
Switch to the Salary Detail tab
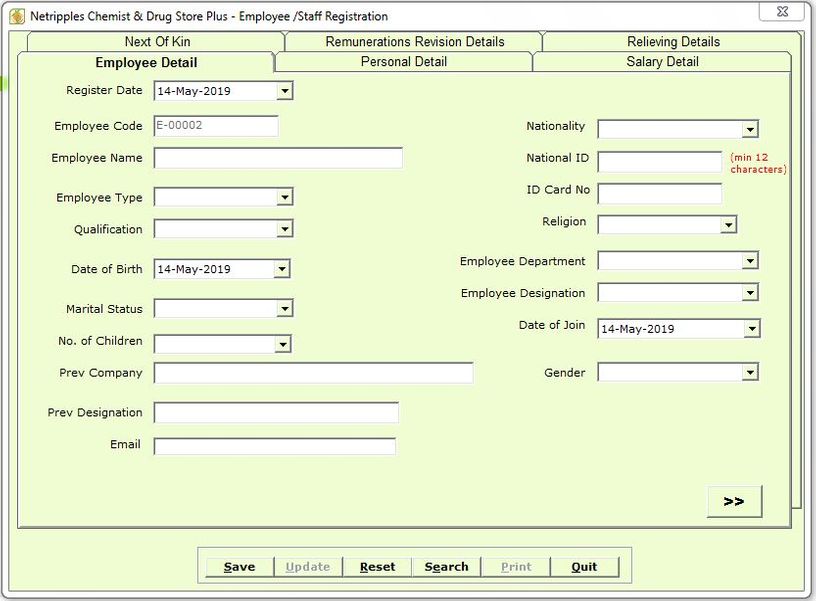662,62
